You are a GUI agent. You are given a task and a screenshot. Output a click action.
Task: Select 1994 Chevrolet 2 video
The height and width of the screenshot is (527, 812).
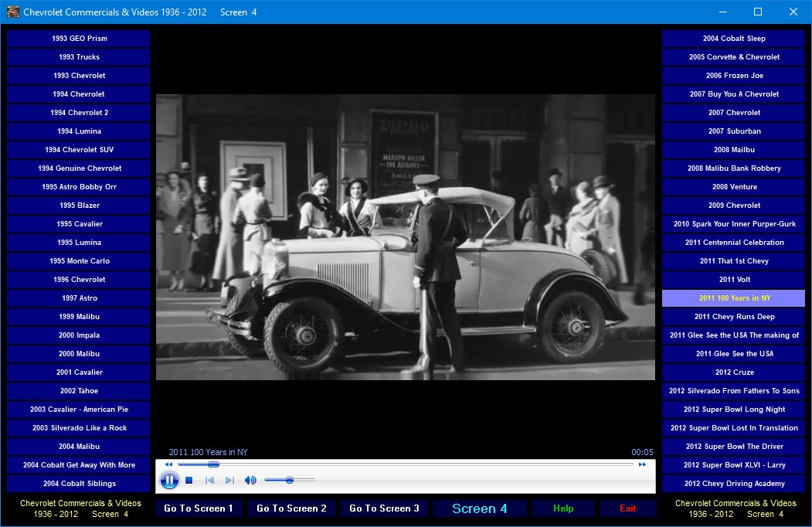pyautogui.click(x=79, y=113)
